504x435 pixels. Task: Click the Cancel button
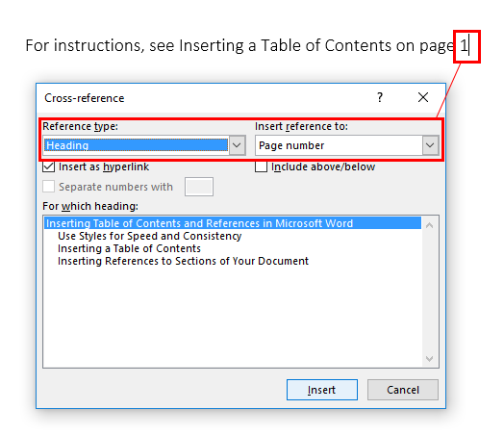403,390
